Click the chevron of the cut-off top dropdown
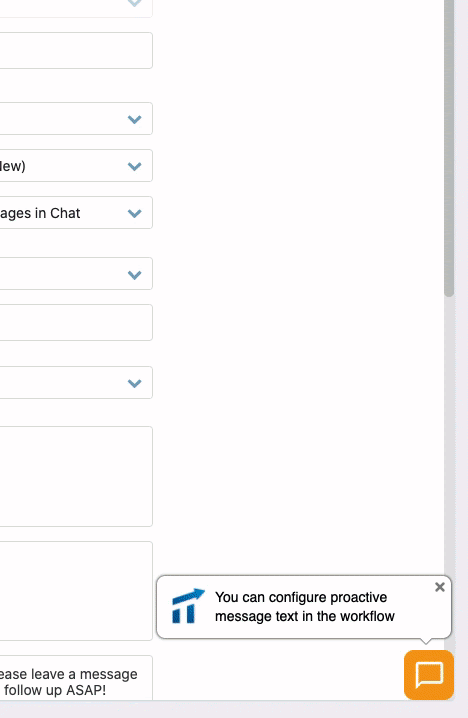 (134, 4)
